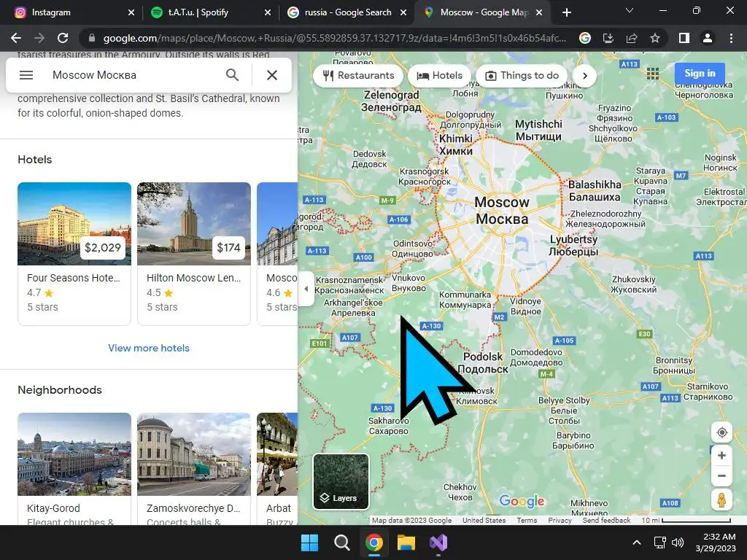
Task: Open the Windows Start menu
Action: click(x=309, y=542)
